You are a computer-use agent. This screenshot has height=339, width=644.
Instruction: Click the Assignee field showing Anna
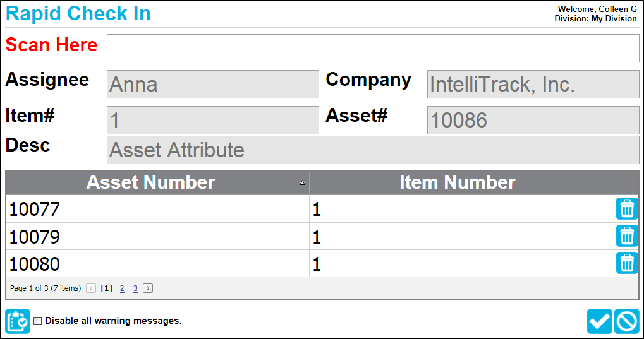pos(213,84)
